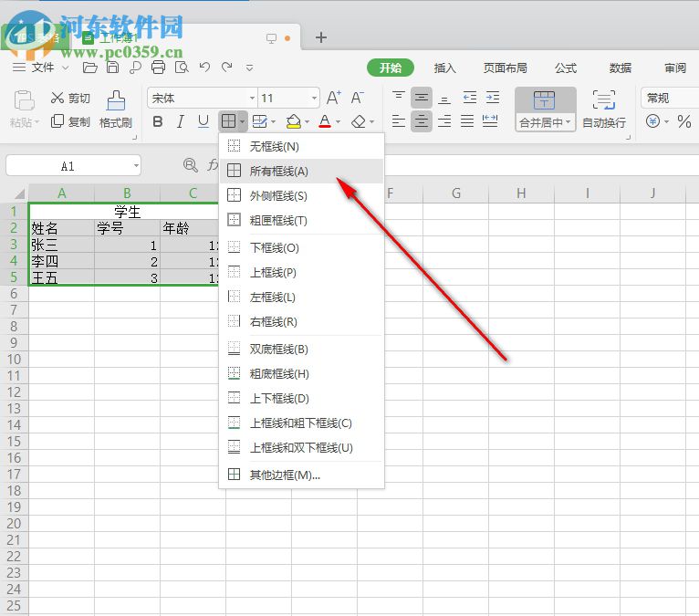The image size is (699, 616).
Task: Undo the last action
Action: (x=204, y=68)
